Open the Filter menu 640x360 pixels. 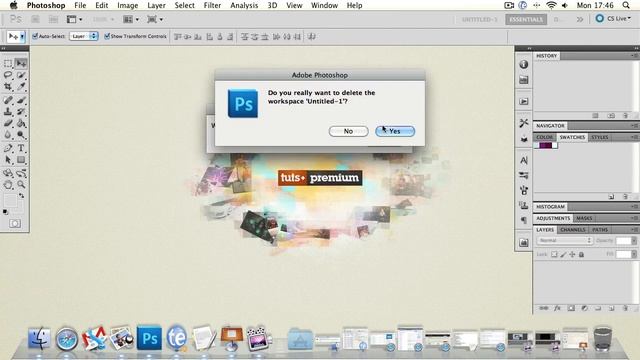click(x=212, y=5)
